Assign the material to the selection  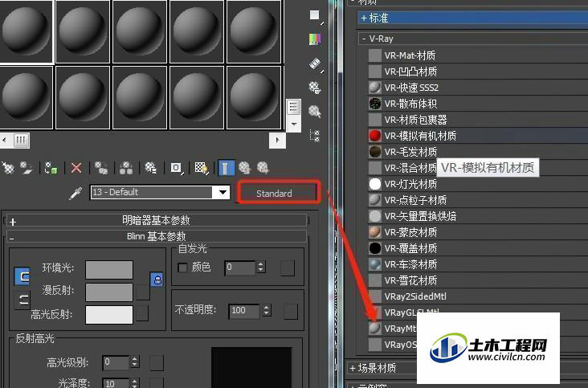[51, 168]
